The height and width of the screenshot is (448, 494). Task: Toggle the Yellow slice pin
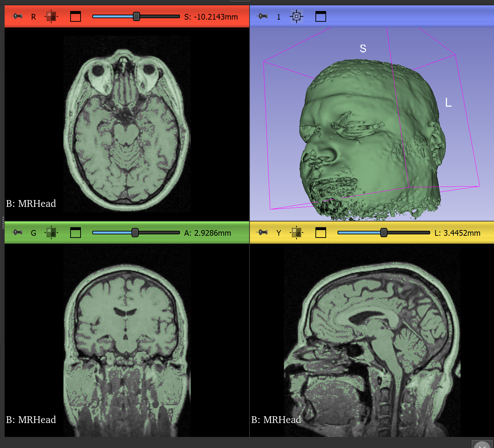point(262,233)
